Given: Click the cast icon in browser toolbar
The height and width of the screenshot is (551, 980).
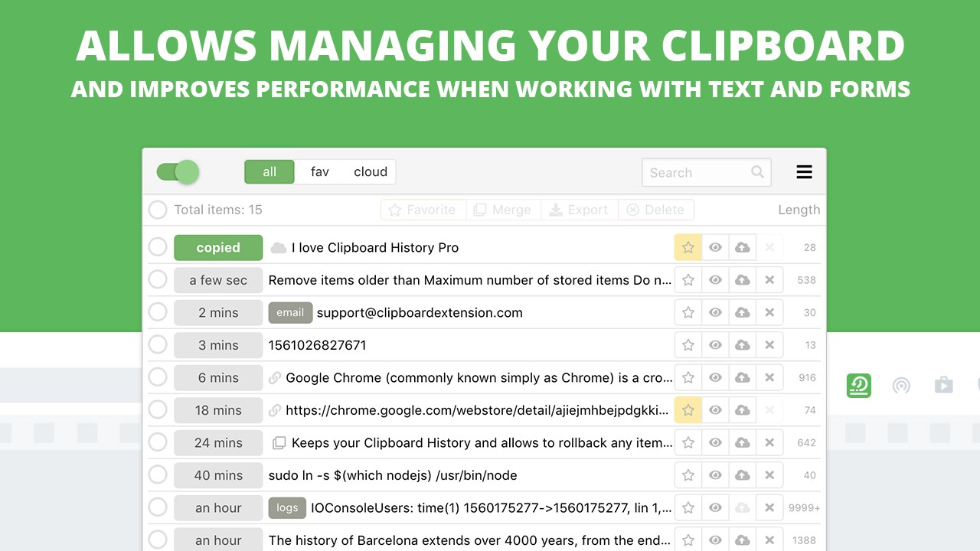Looking at the screenshot, I should [x=902, y=385].
